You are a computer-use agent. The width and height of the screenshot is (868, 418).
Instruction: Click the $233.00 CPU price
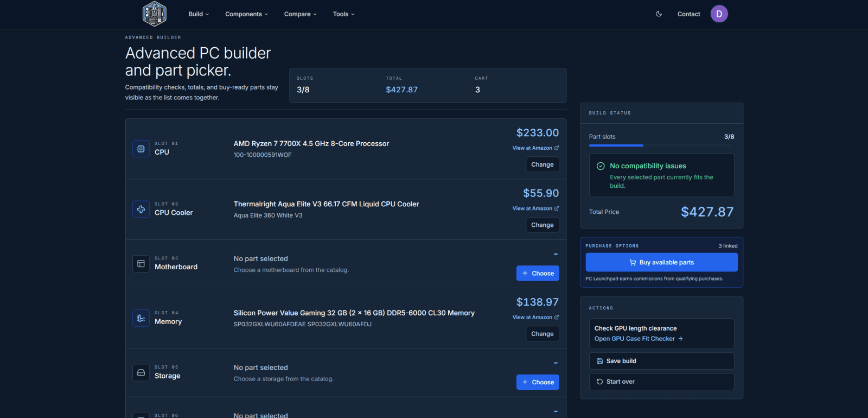click(538, 133)
